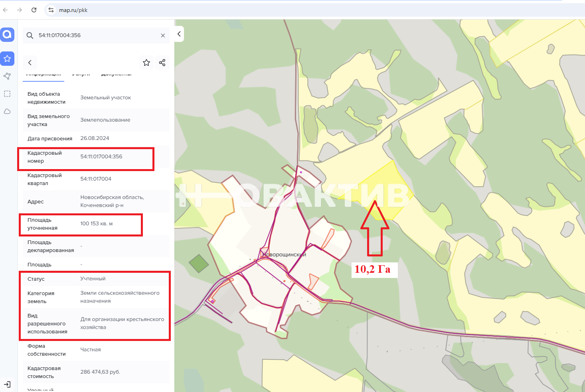This screenshot has height=392, width=585.
Task: Click the login arrow icon at sidebar bottom
Action: tap(7, 384)
